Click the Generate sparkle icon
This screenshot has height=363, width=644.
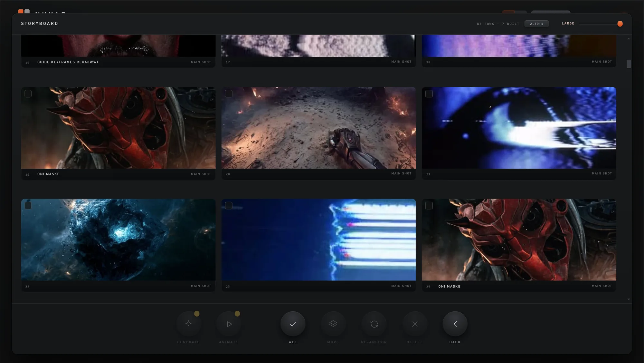(188, 324)
